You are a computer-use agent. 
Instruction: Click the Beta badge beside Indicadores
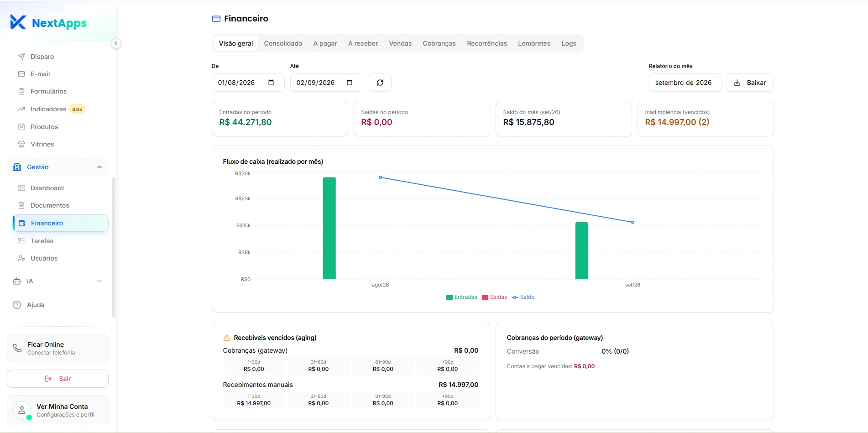click(78, 109)
